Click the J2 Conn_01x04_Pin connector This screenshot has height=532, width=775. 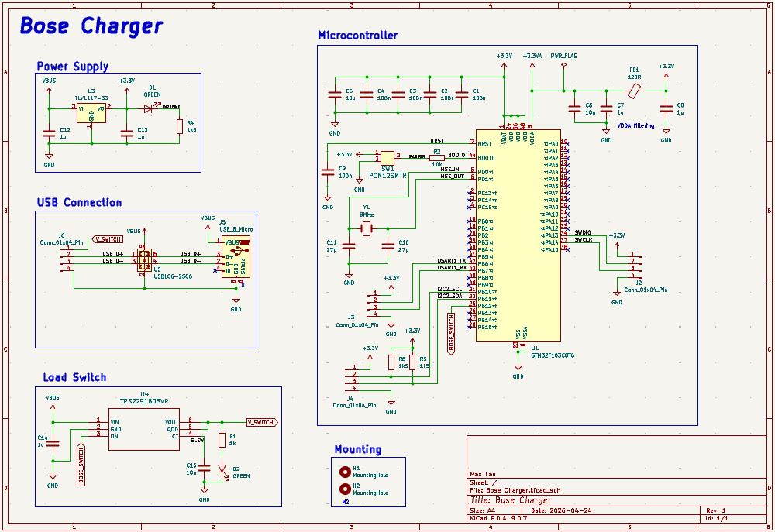(635, 266)
